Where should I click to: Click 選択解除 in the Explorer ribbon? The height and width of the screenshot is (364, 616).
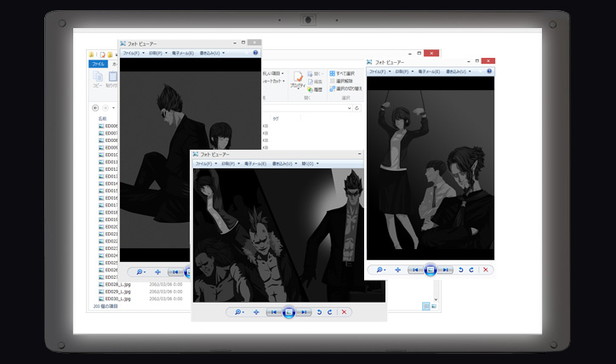[341, 81]
